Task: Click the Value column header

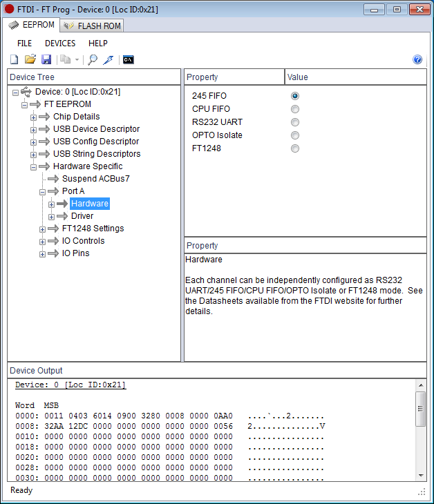Action: [x=355, y=77]
